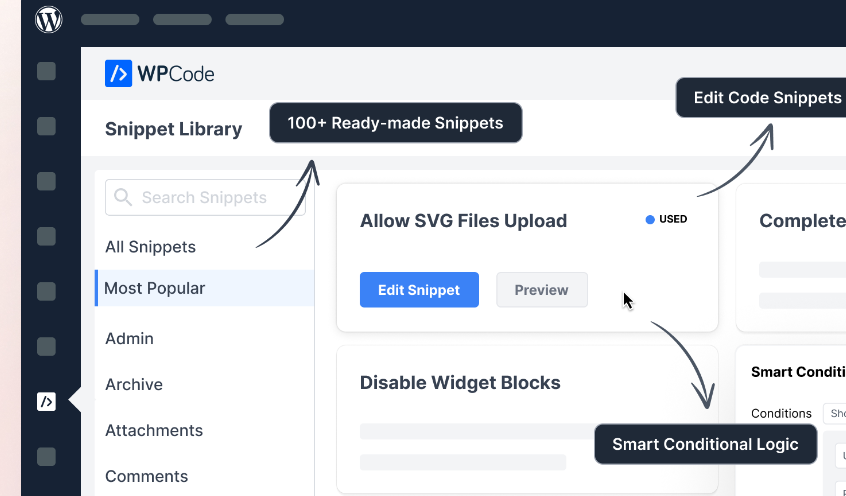
Task: Open the WPCode sidebar menu icon
Action: point(46,402)
